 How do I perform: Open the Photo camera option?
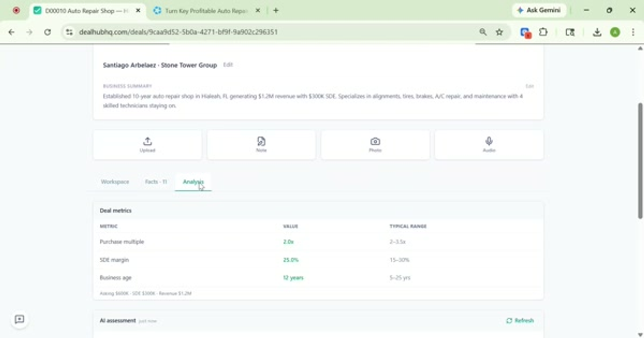pos(375,144)
